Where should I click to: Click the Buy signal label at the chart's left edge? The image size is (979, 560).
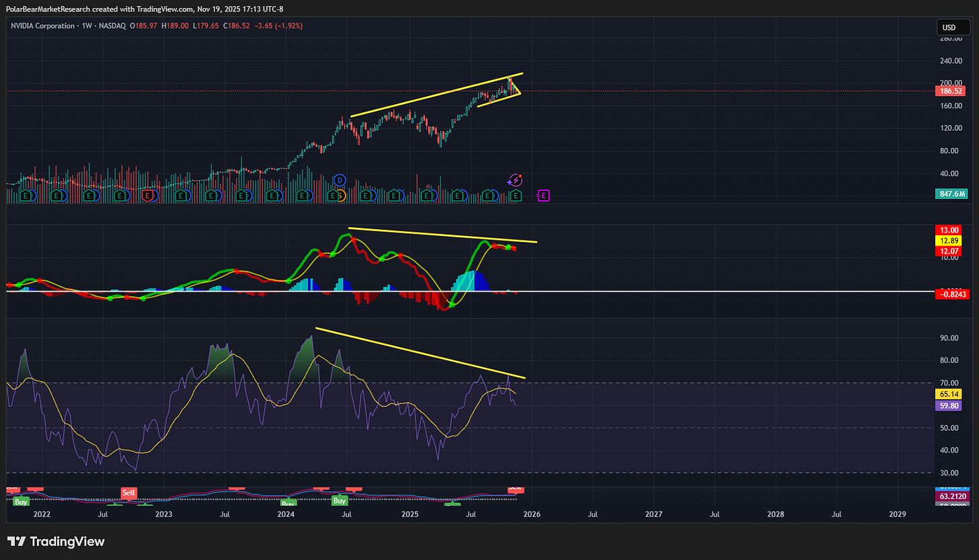pyautogui.click(x=21, y=501)
